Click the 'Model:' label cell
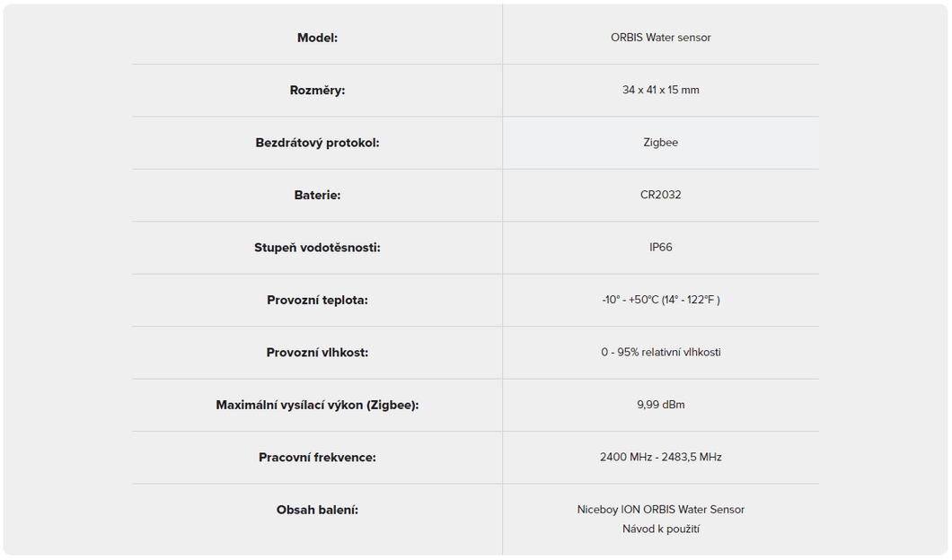This screenshot has width=952, height=560. coord(317,38)
